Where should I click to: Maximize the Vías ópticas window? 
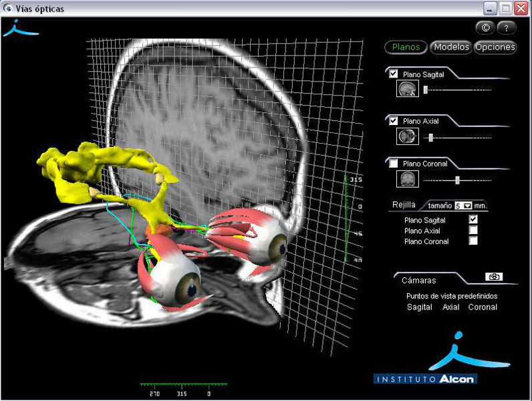click(x=505, y=9)
